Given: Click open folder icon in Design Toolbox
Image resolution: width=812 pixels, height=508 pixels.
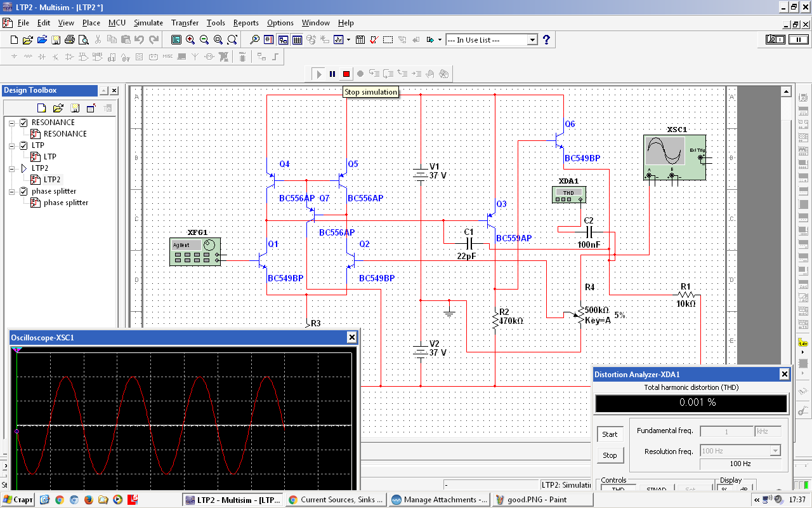Looking at the screenshot, I should [58, 108].
